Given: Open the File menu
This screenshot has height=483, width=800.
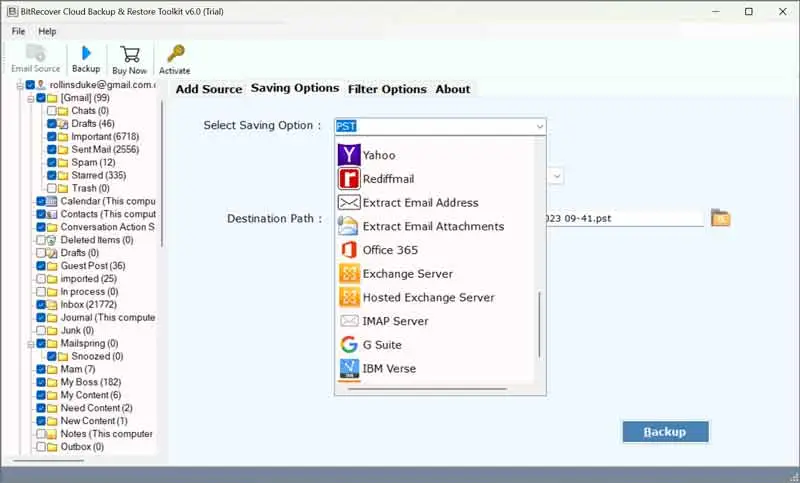Looking at the screenshot, I should [x=18, y=32].
